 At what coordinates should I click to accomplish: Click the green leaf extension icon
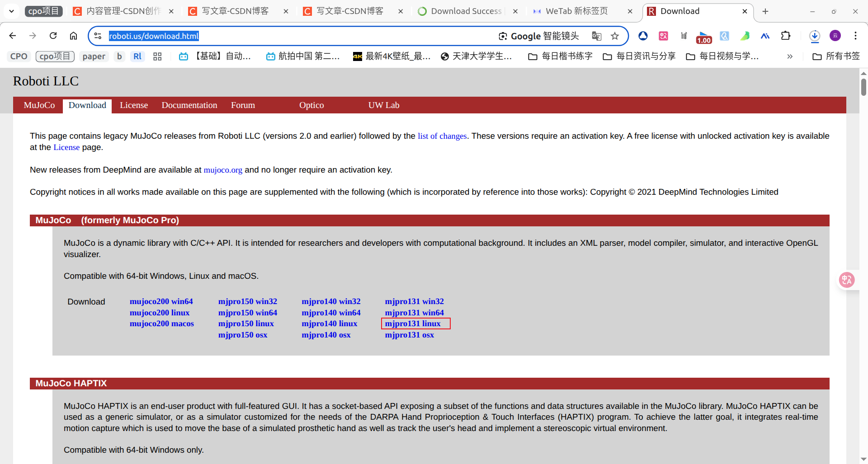(x=745, y=36)
